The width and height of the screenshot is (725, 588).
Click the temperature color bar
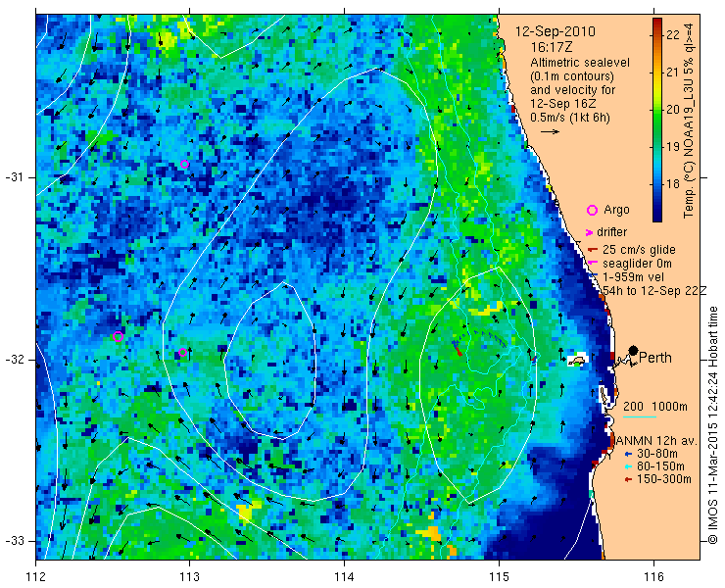click(657, 120)
